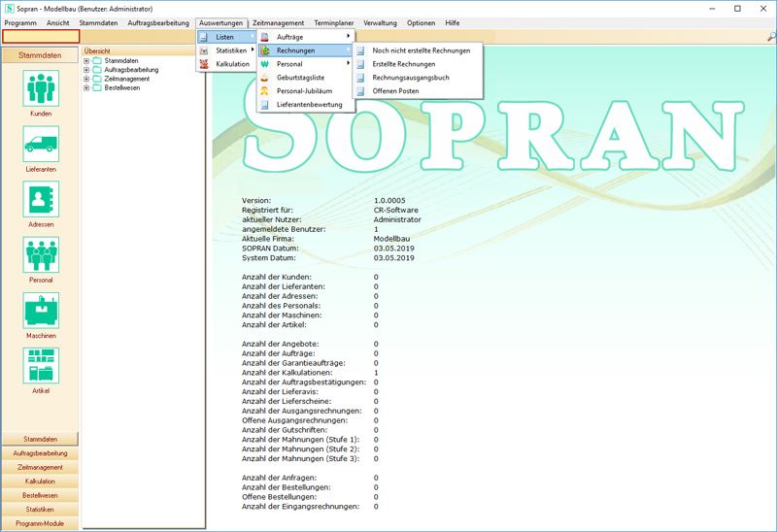
Task: Select Zeitmanagement label in overview tree
Action: point(127,79)
